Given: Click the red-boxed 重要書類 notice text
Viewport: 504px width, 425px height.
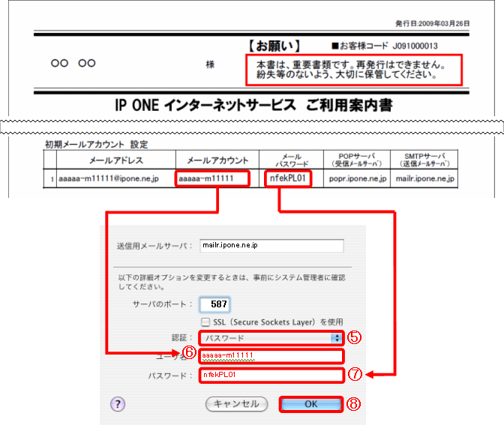Looking at the screenshot, I should (x=352, y=70).
